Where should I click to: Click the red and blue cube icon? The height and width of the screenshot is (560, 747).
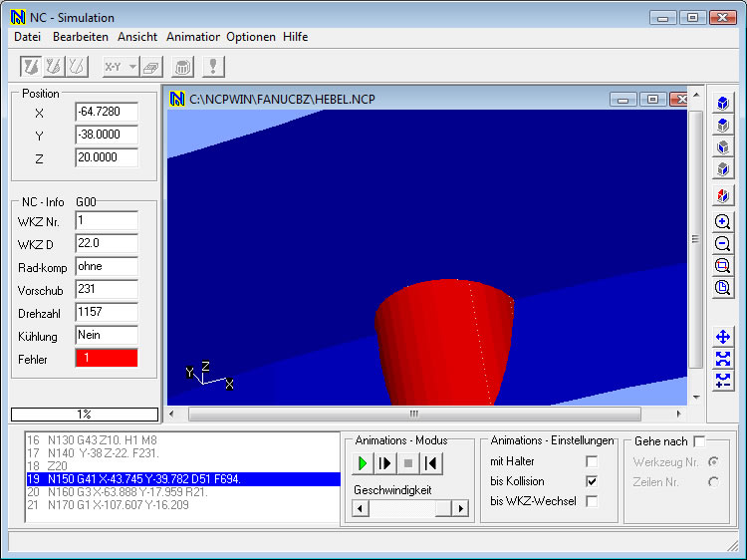pyautogui.click(x=723, y=195)
